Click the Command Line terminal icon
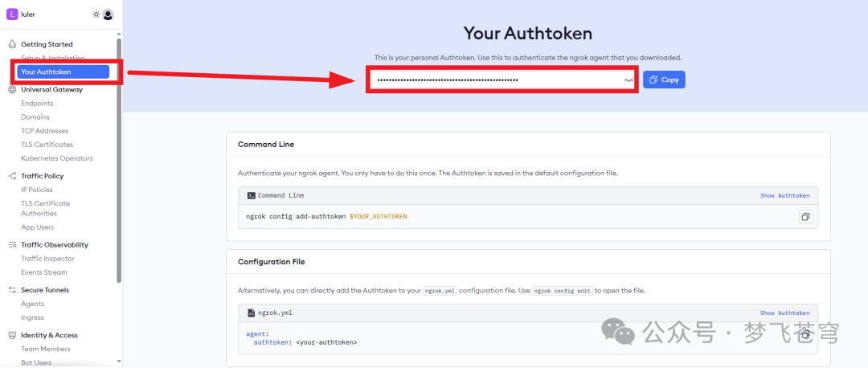Image resolution: width=868 pixels, height=368 pixels. point(252,195)
